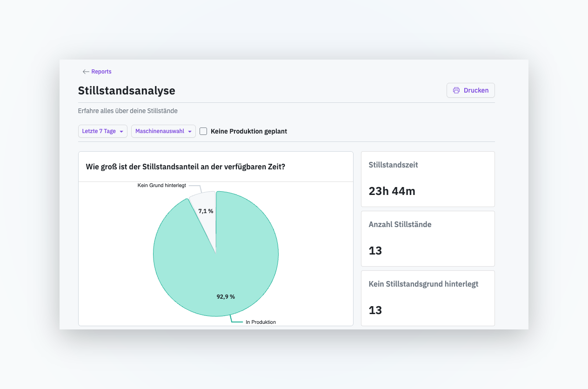
Task: Open the Stillstandszeit 23h 44m card
Action: coord(428,179)
